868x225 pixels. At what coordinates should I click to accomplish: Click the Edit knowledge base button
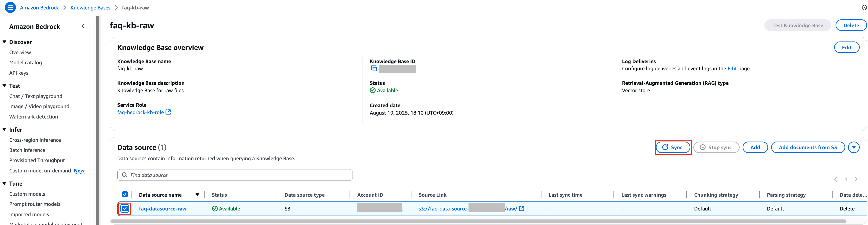tap(847, 47)
